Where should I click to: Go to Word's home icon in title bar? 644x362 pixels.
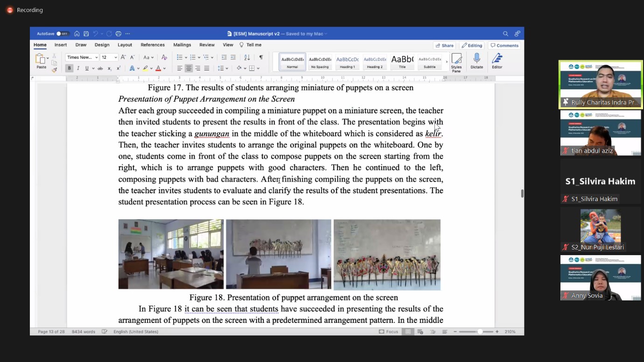coord(77,34)
